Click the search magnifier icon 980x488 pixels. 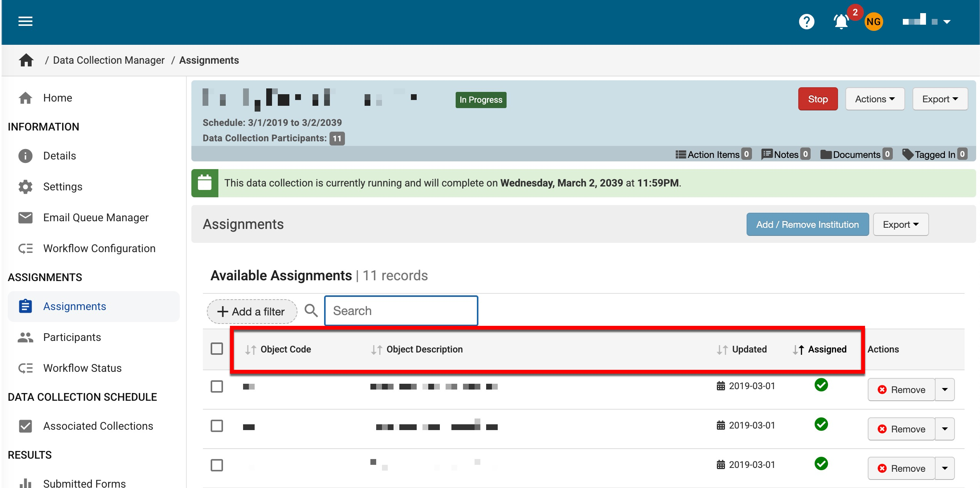click(x=311, y=311)
